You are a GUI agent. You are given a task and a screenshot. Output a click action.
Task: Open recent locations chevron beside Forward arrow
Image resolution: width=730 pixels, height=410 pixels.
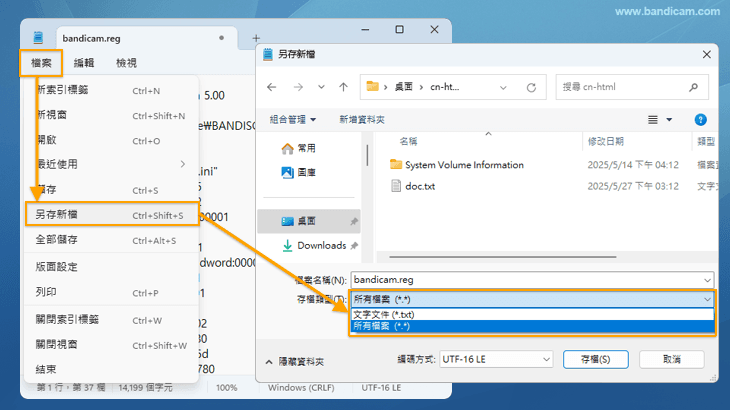[x=321, y=87]
